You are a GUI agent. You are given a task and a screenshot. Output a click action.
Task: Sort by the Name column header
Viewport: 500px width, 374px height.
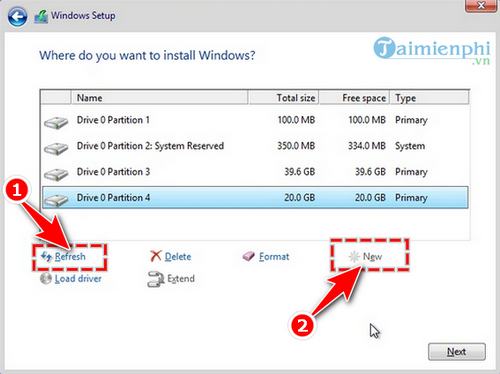click(x=160, y=98)
